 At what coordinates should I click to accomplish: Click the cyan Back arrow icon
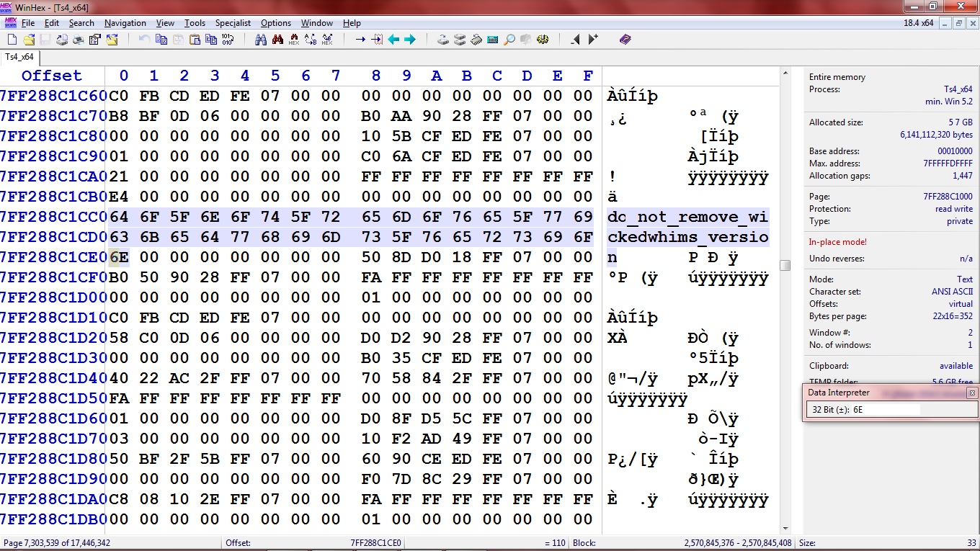pos(393,40)
